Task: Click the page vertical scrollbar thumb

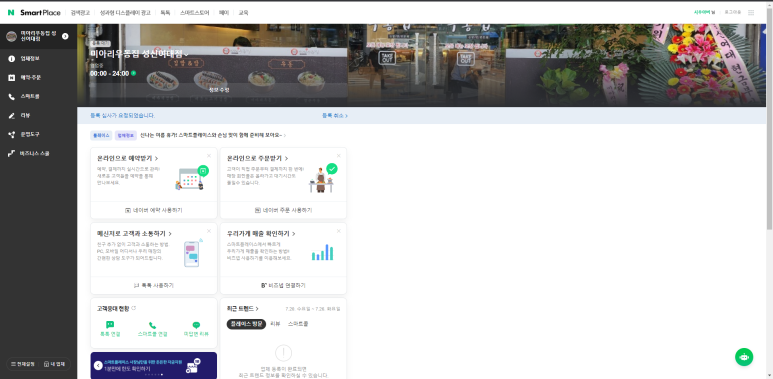Action: click(x=770, y=118)
